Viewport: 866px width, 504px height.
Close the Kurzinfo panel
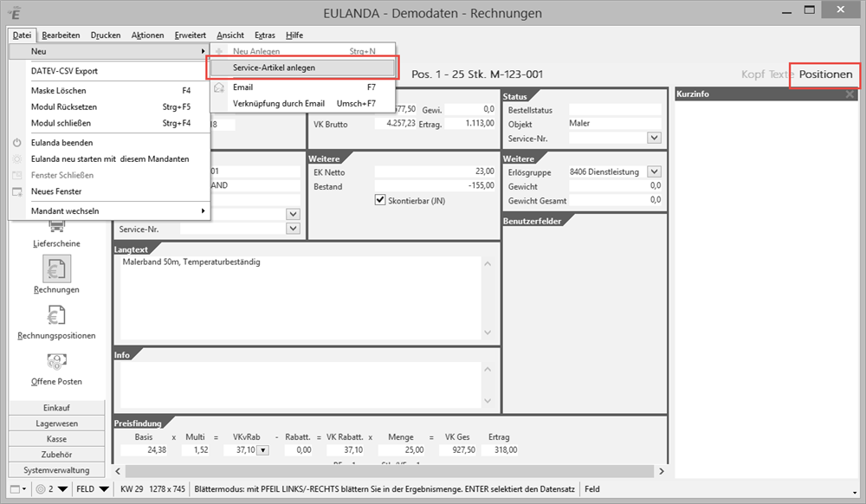pos(850,94)
